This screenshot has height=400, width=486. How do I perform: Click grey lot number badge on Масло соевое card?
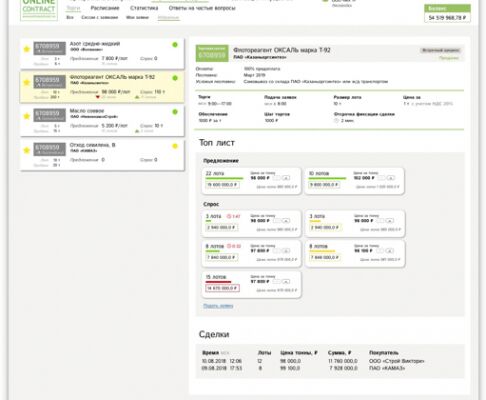click(x=50, y=115)
